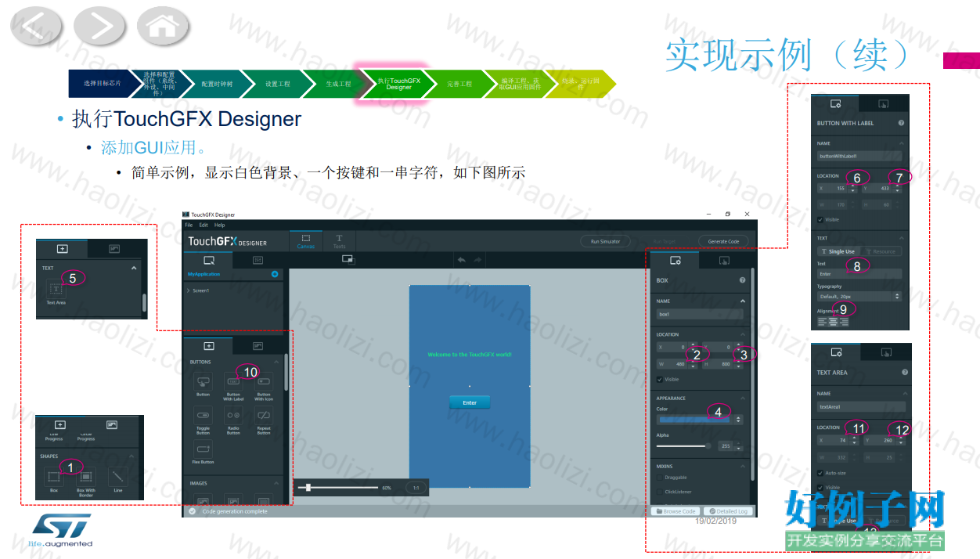
Task: Go to the next slide arrow button
Action: coord(99,27)
